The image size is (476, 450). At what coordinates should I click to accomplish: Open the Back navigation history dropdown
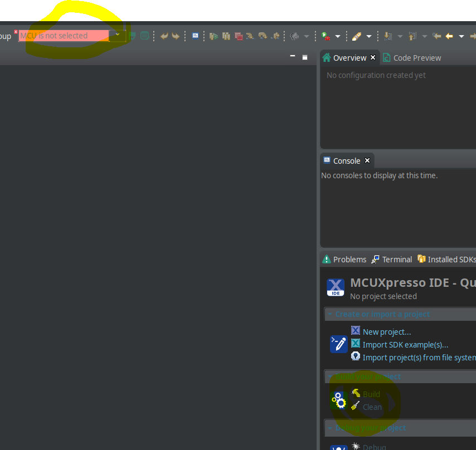pyautogui.click(x=462, y=37)
